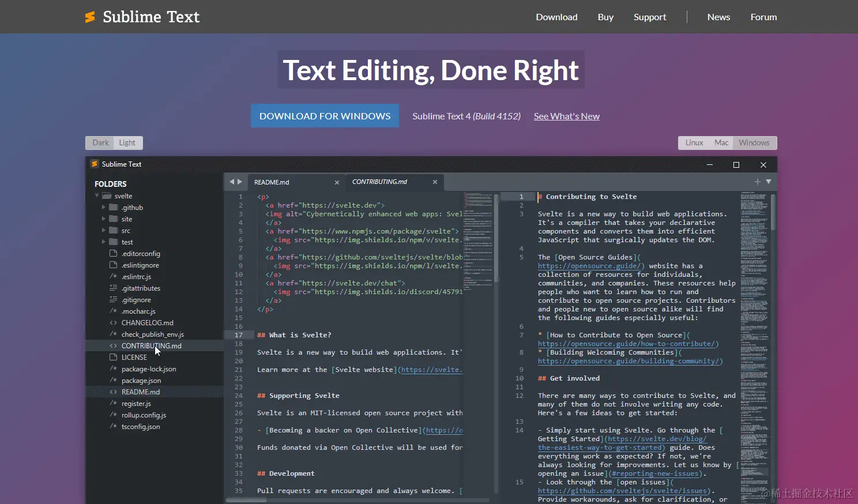Expand the src folder
The image size is (858, 504).
pos(105,230)
